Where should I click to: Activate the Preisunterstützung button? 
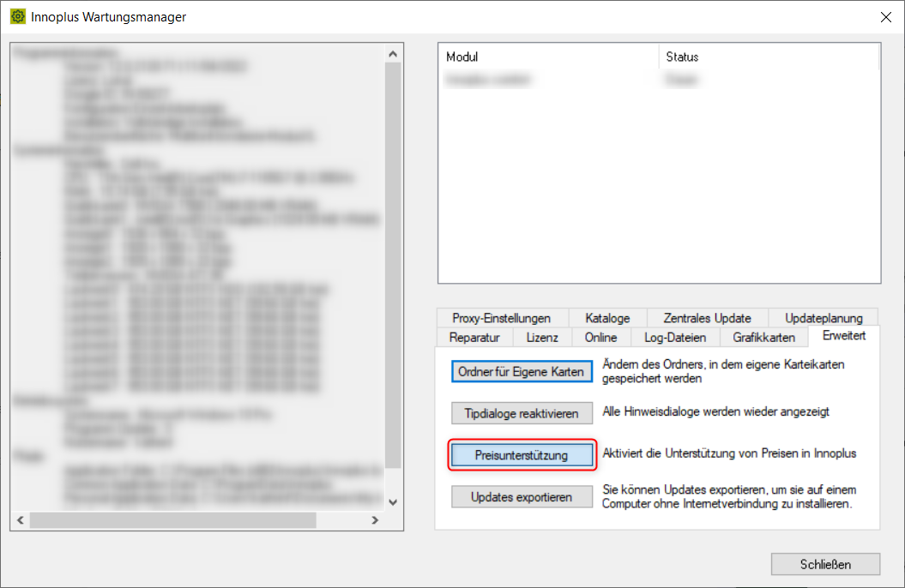(522, 455)
